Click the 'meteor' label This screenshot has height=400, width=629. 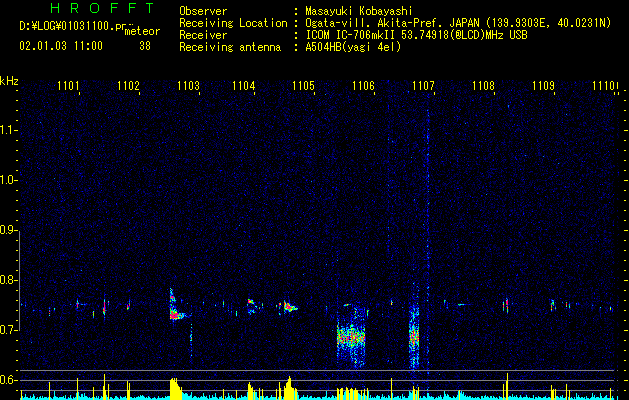point(142,31)
